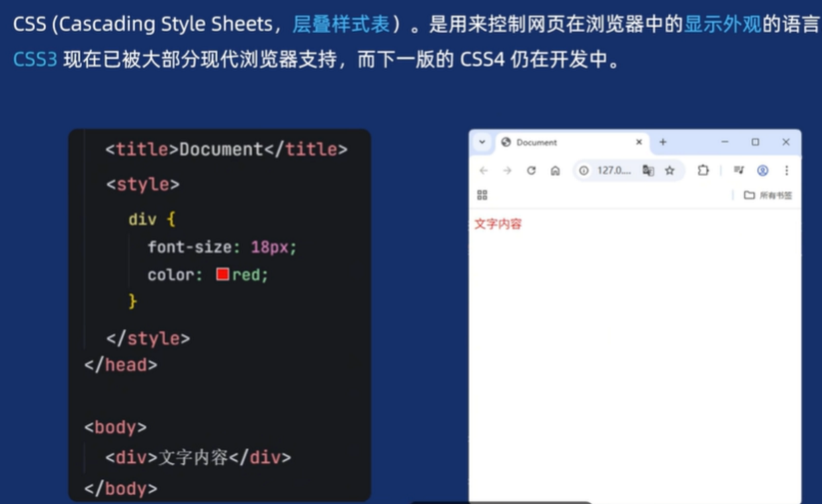Go forward in browser history
Viewport: 822px width, 504px height.
point(507,171)
